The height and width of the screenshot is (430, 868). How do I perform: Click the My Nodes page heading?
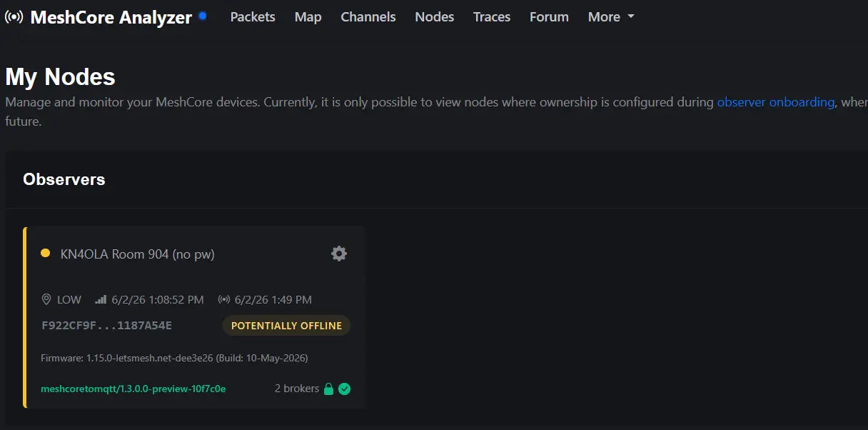60,76
